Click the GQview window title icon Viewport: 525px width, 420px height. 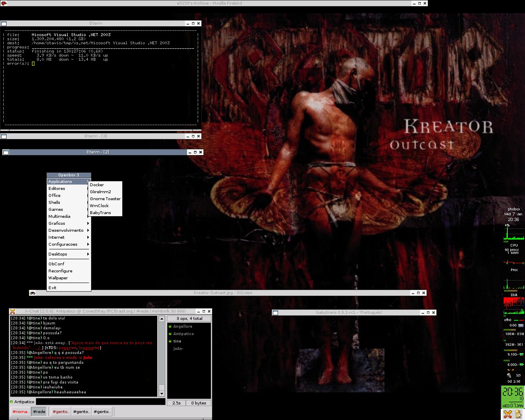[x=32, y=293]
